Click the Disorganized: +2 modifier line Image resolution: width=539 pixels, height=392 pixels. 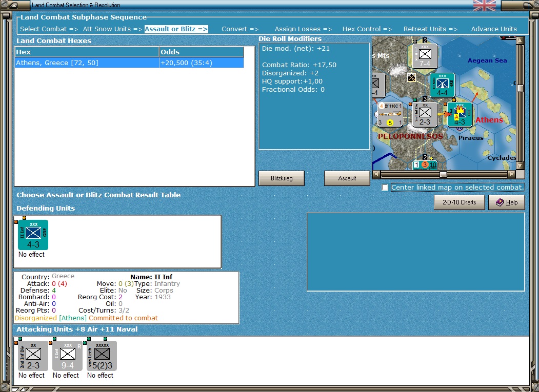290,73
